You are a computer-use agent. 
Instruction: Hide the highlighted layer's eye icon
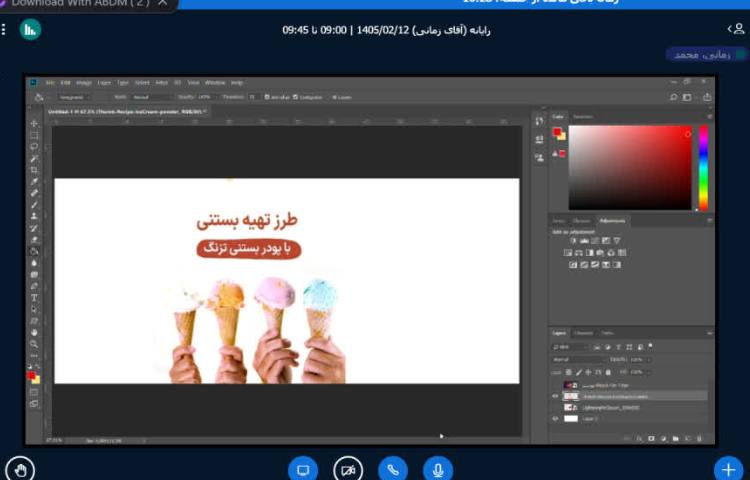[x=555, y=396]
